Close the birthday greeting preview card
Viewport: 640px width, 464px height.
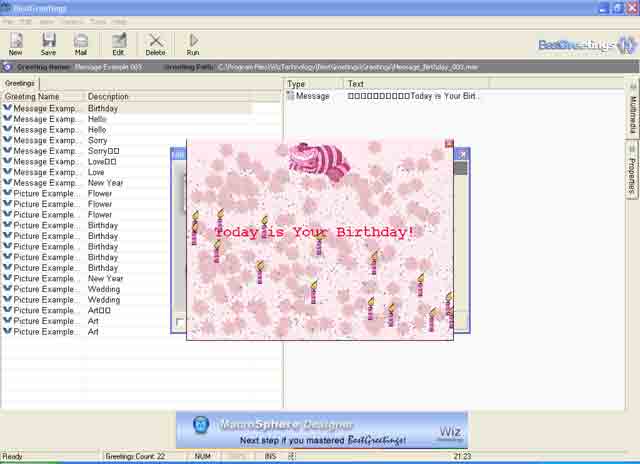[x=449, y=143]
